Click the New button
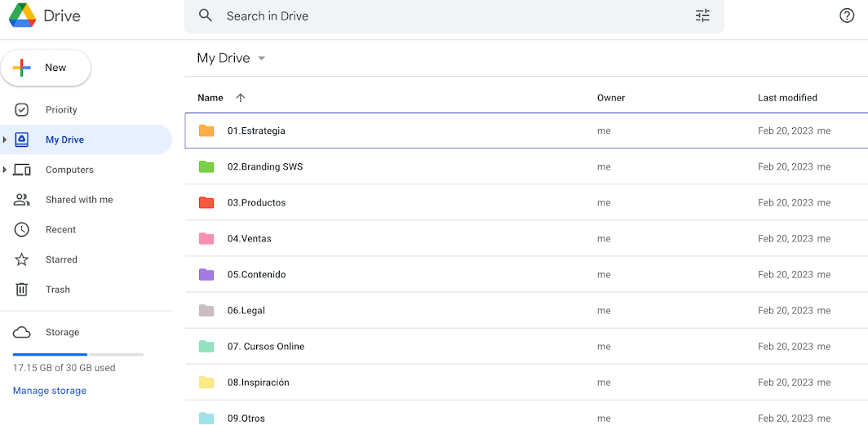The image size is (868, 425). pos(46,68)
